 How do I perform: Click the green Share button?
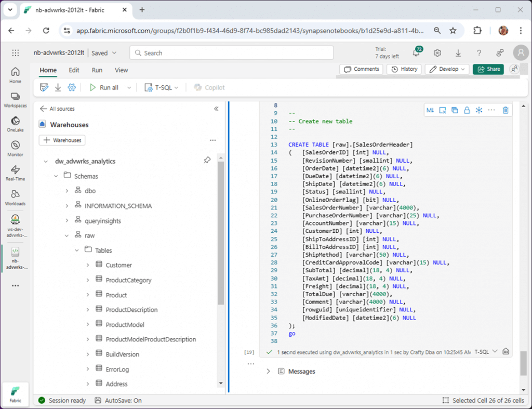click(x=487, y=69)
